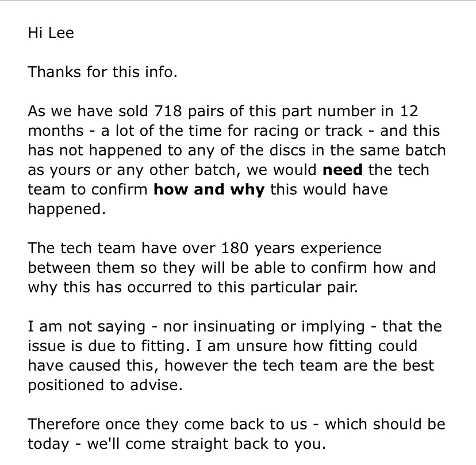Click the bold word "need"
The height and width of the screenshot is (465, 476).
tap(342, 170)
